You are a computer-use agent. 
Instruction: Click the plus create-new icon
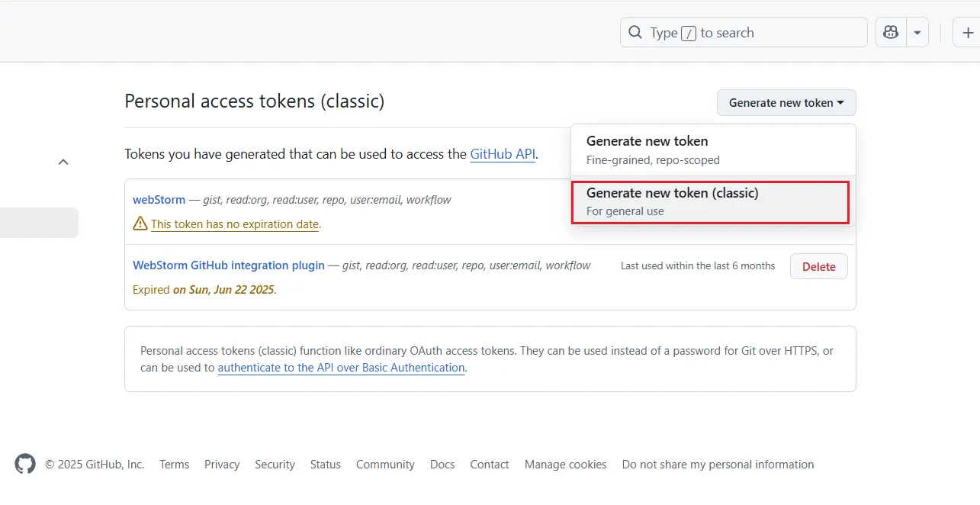(968, 33)
